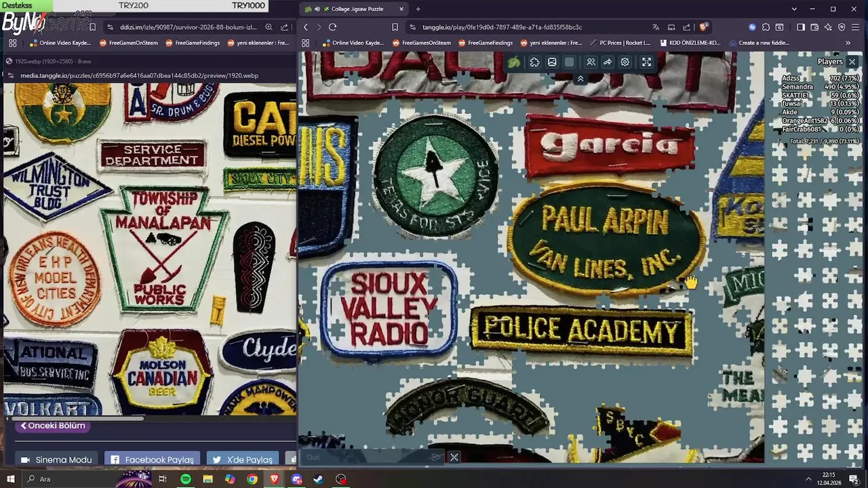Show hidden system tray icons

click(808, 479)
